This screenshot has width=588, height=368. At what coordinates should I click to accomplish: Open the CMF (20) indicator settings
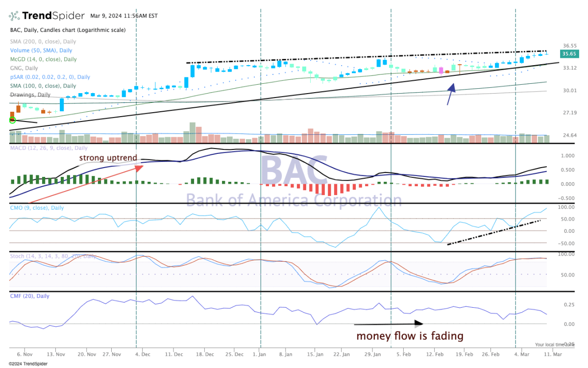[x=30, y=296]
